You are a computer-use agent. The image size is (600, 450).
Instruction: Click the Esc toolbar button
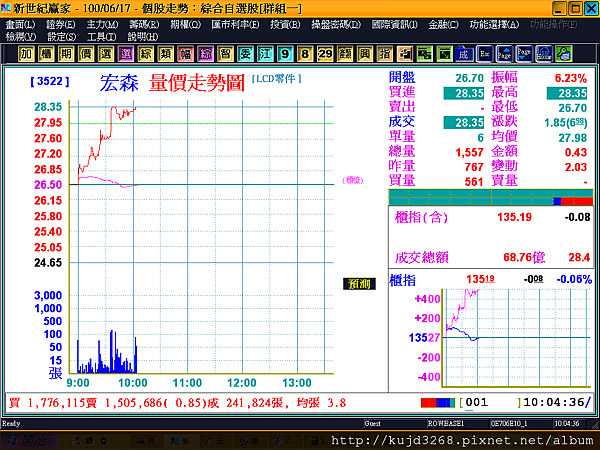tap(484, 54)
